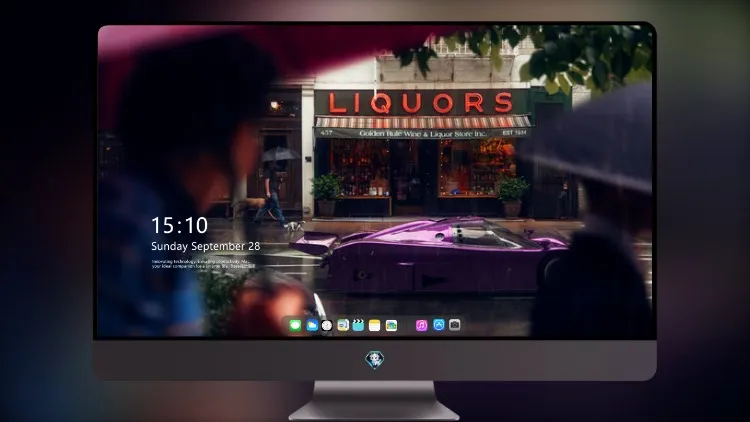Open the Weather app in the dock

pos(312,325)
